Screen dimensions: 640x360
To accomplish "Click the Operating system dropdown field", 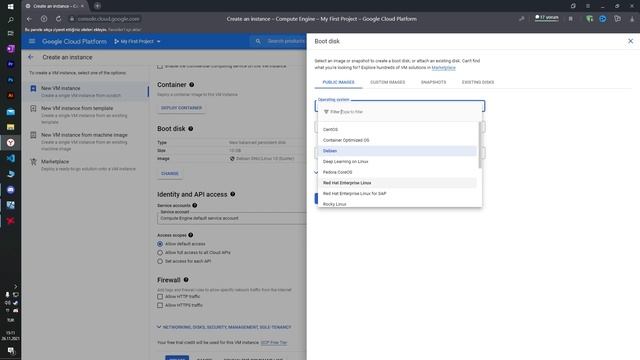I will point(400,106).
